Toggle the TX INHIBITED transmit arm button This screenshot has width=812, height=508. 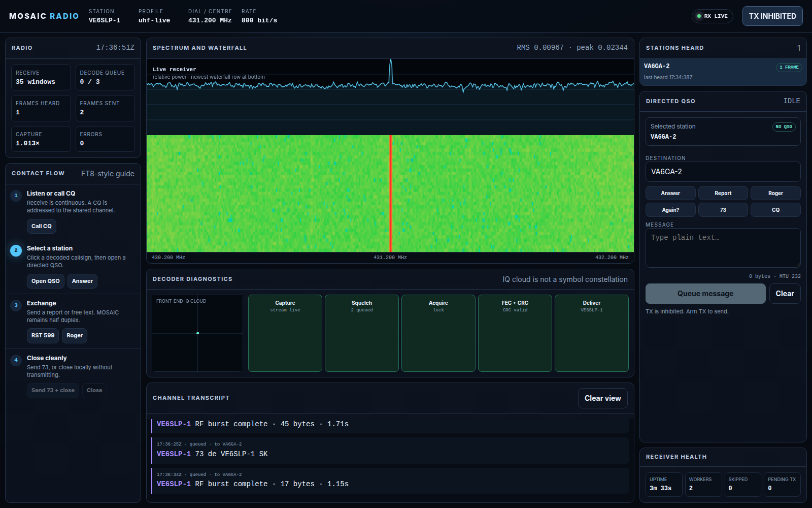click(772, 16)
